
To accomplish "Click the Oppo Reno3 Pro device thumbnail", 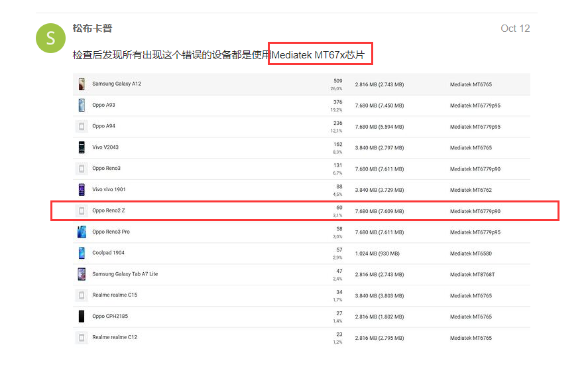I will (x=82, y=232).
